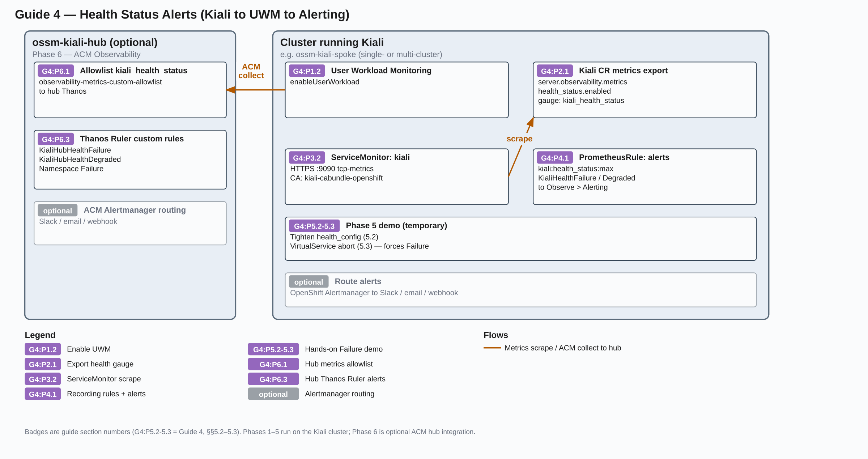Click the G4:P5.2-5.3 badge beside Phase 5 demo

[x=314, y=226]
